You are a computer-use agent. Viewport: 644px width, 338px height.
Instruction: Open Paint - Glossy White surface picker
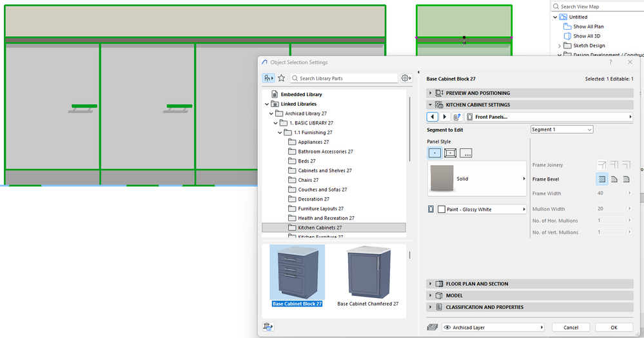482,209
